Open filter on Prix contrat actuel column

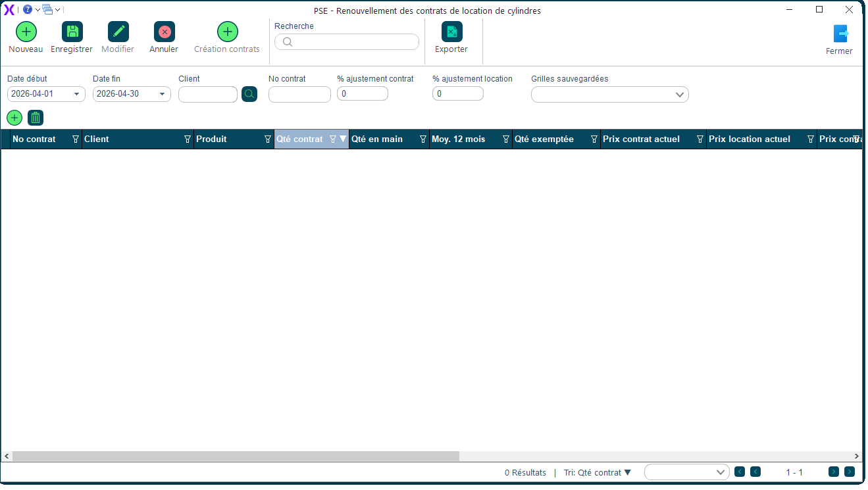[x=700, y=139]
